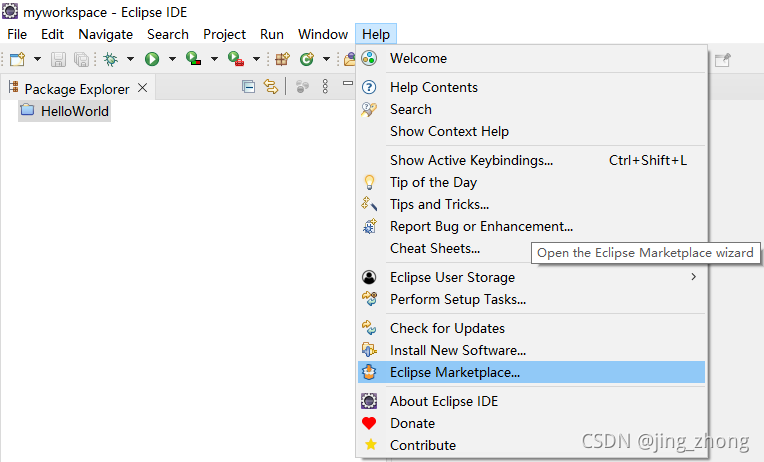Click the Welcome item icon
764x462 pixels.
click(369, 58)
